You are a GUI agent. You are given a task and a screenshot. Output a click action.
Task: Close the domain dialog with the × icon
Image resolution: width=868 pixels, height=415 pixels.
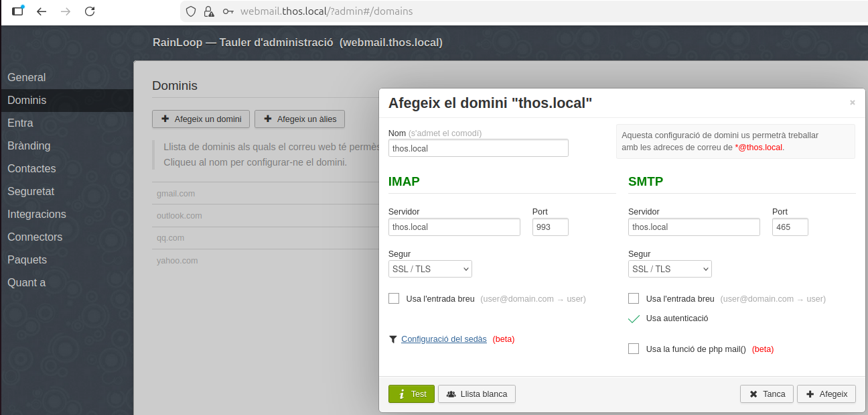853,103
